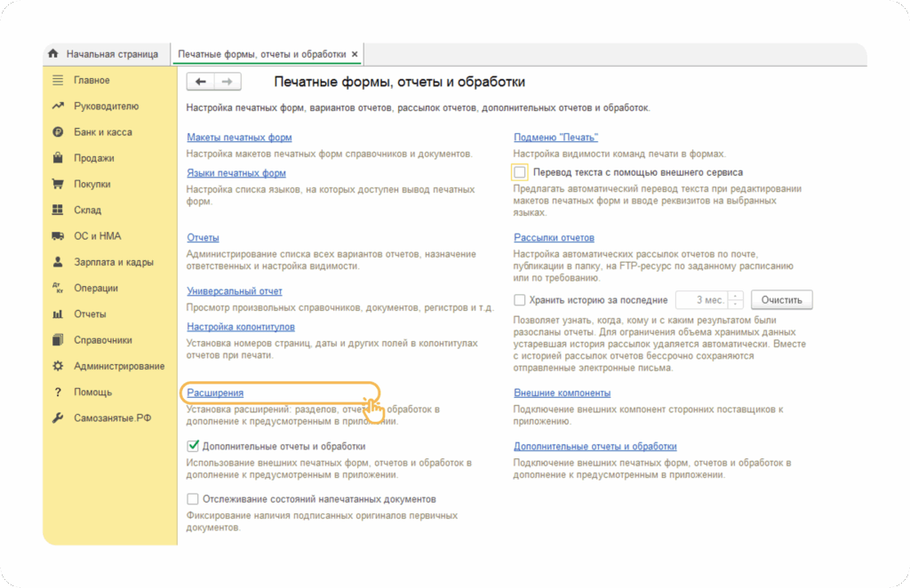Click the back arrow navigation button

pos(201,82)
